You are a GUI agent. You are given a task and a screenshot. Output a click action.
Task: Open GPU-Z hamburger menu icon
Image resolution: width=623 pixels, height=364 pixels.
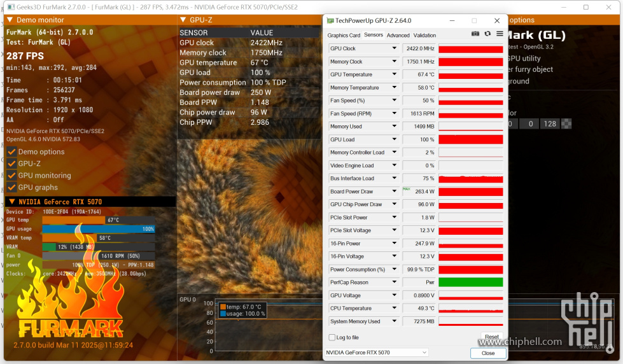click(500, 34)
